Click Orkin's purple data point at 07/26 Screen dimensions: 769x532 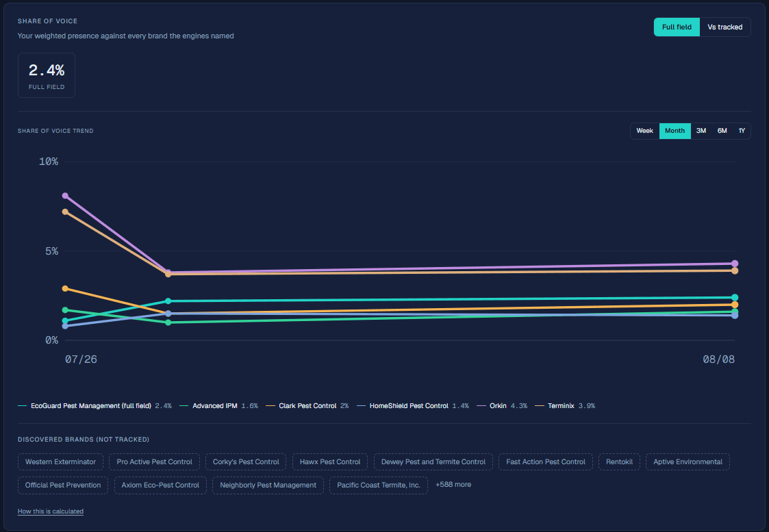click(x=65, y=196)
